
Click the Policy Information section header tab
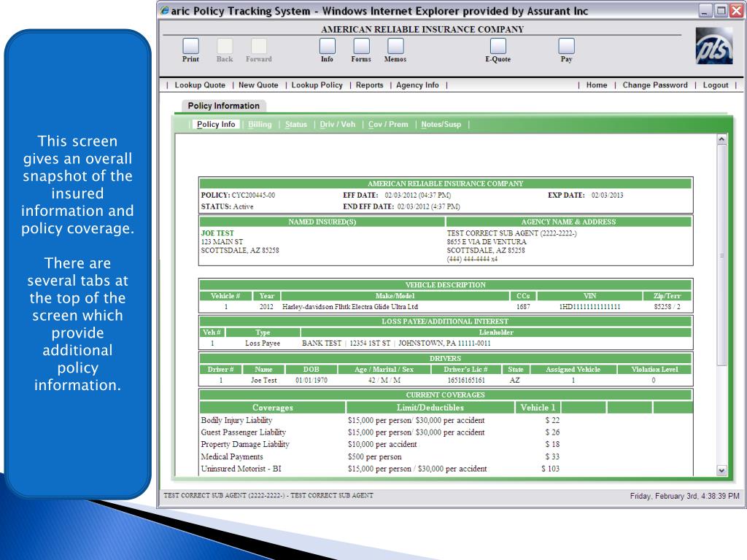pyautogui.click(x=223, y=106)
